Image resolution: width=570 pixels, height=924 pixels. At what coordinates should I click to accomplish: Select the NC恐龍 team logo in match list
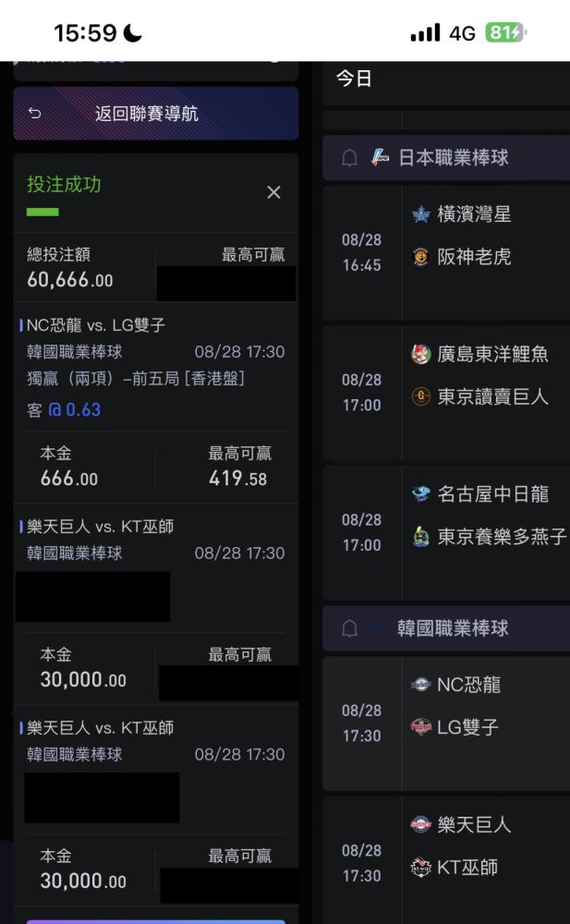point(421,684)
